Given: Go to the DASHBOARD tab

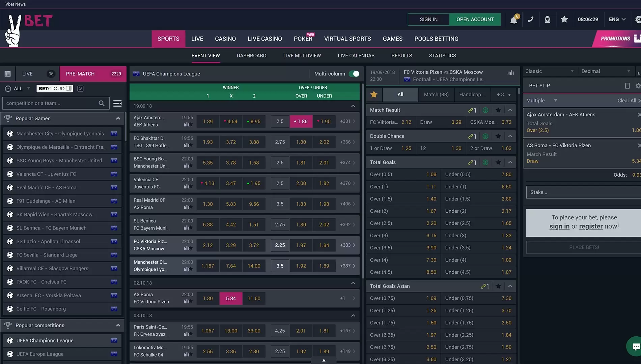Looking at the screenshot, I should (251, 56).
